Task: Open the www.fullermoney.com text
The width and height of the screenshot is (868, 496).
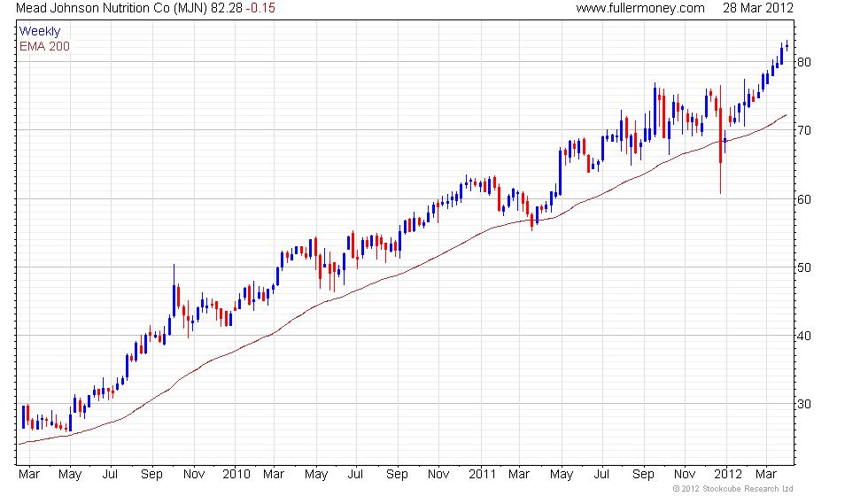Action: (x=640, y=8)
